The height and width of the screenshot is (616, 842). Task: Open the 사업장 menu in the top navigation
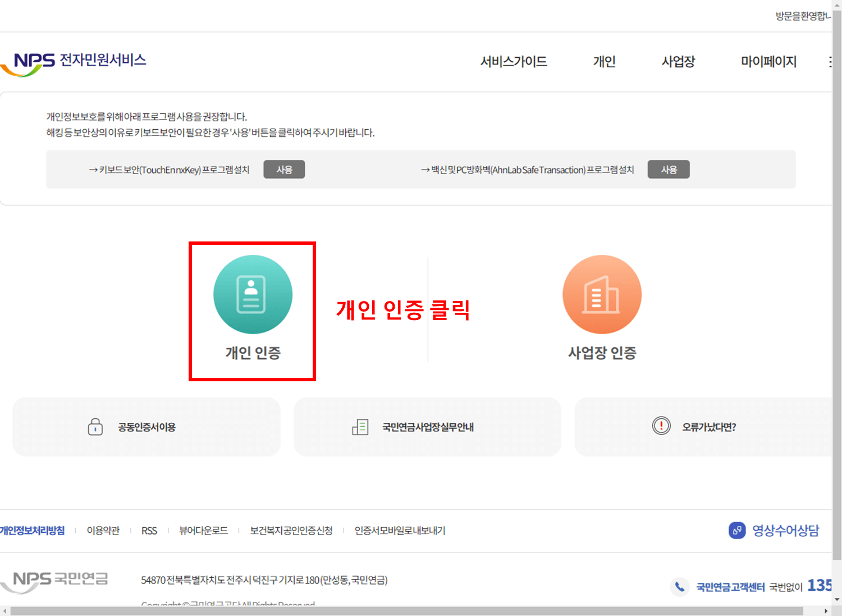pyautogui.click(x=678, y=61)
